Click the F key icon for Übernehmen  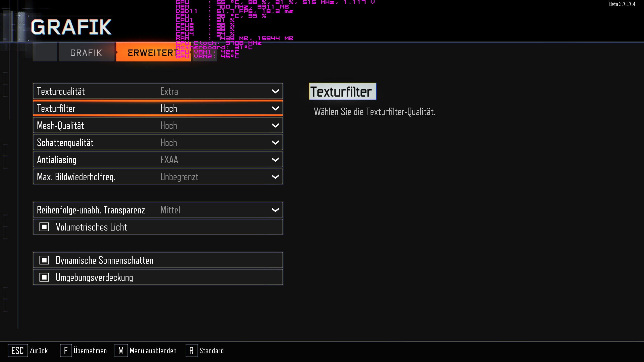[x=66, y=350]
